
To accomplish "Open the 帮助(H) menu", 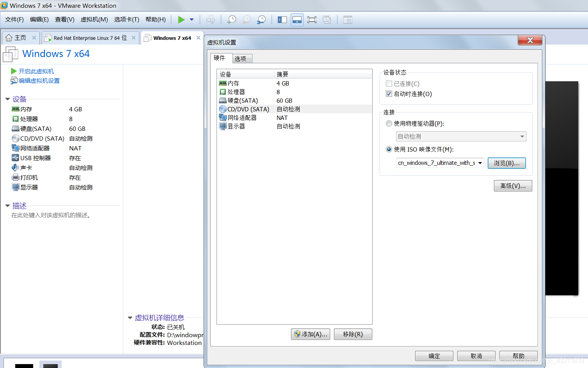I will [x=156, y=20].
